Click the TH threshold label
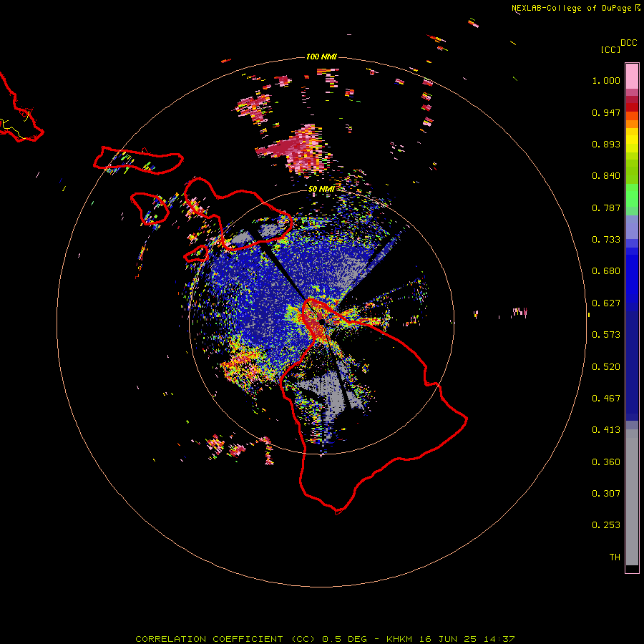 (615, 557)
